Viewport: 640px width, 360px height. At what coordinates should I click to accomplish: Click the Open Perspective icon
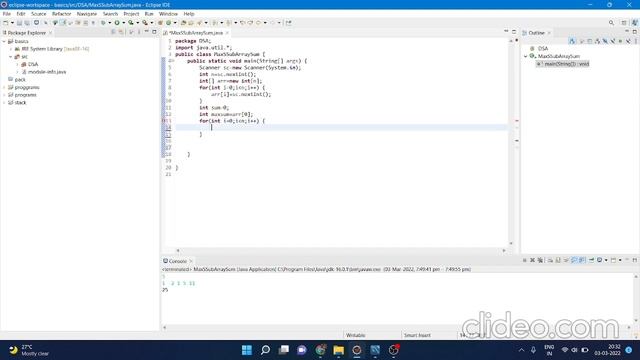624,23
